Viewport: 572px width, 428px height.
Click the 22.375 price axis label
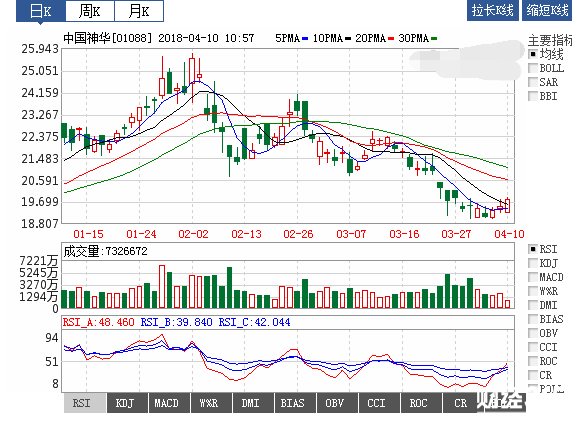click(x=40, y=137)
